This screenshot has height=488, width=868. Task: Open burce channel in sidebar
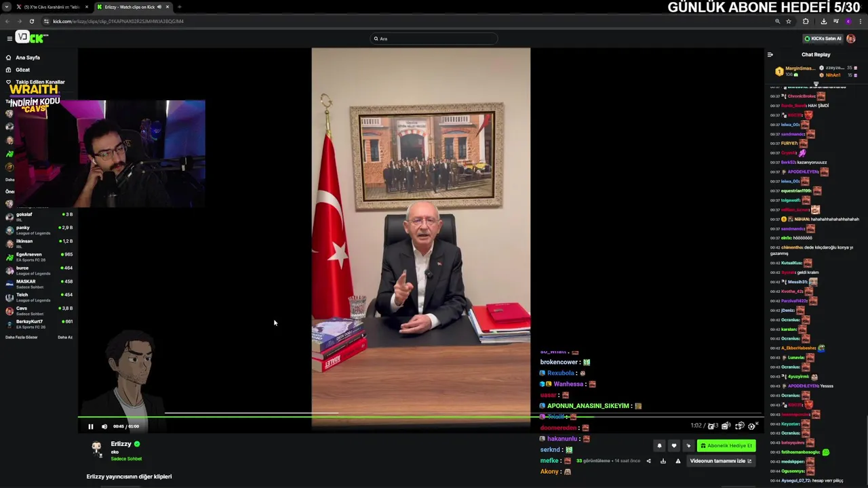pos(39,270)
